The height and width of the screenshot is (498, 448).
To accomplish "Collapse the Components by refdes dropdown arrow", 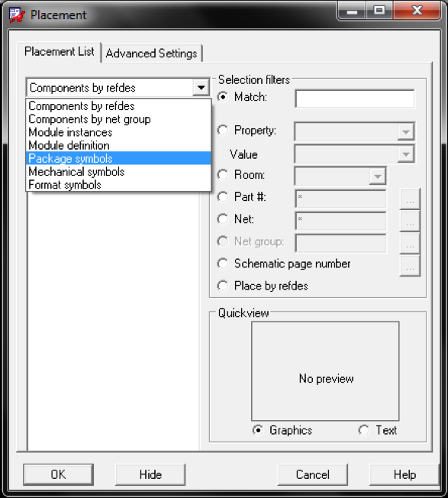I will coord(201,87).
